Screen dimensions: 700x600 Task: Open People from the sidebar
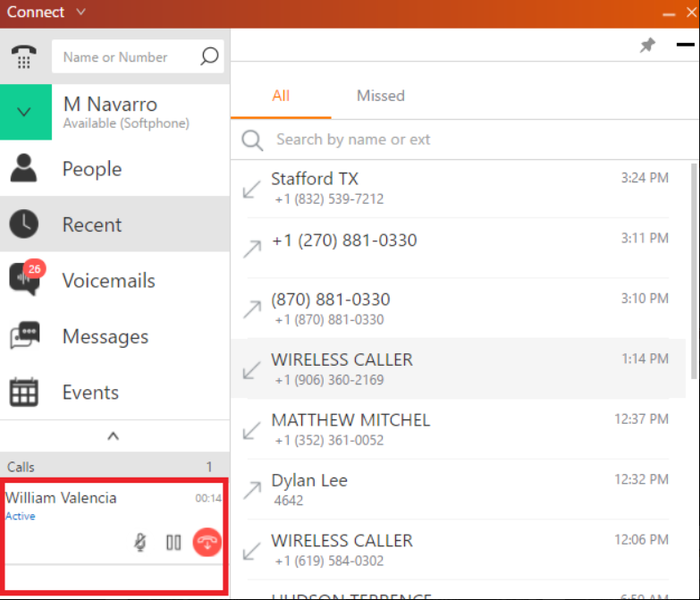(115, 168)
